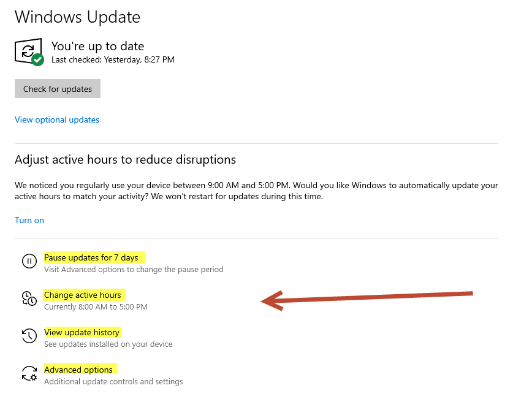This screenshot has height=399, width=532.
Task: Click the update history clock icon
Action: pos(29,336)
